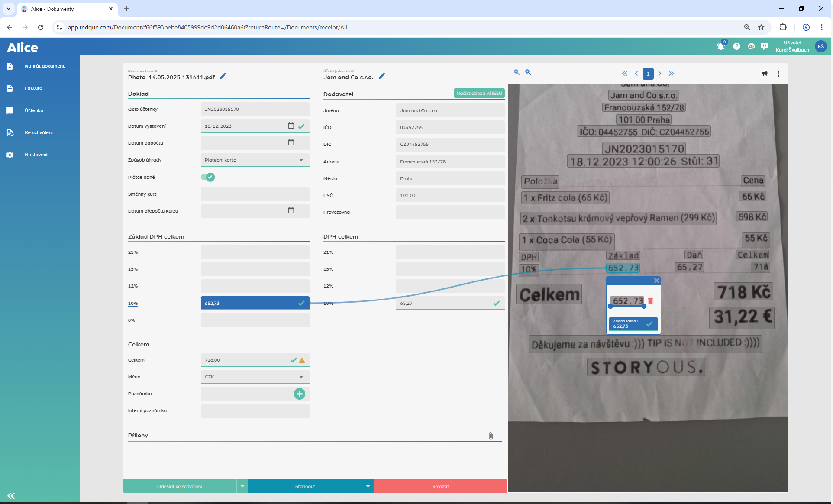Open calendar for Datum přepočtu kurzu

pyautogui.click(x=291, y=210)
